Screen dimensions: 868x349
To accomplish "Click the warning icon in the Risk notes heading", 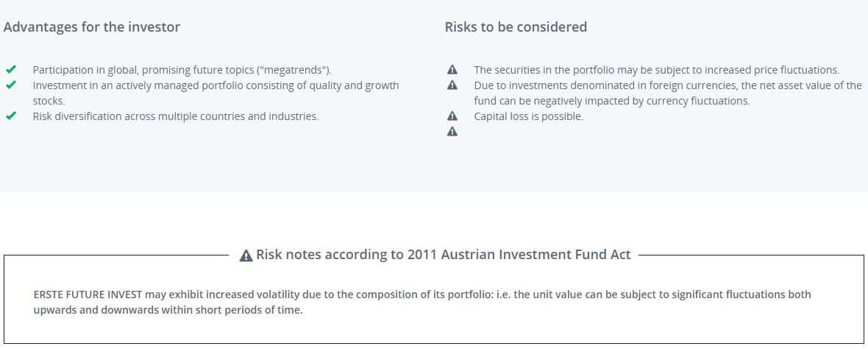I will (247, 255).
